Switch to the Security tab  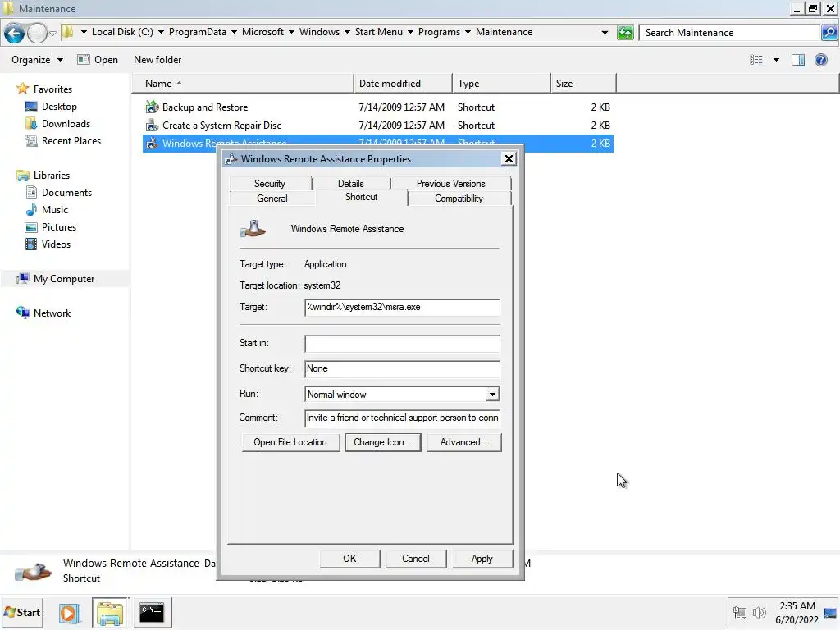coord(269,183)
